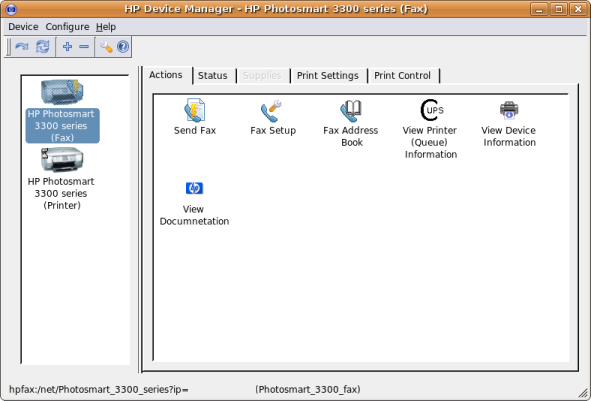Open the Print Control tab

coord(403,76)
